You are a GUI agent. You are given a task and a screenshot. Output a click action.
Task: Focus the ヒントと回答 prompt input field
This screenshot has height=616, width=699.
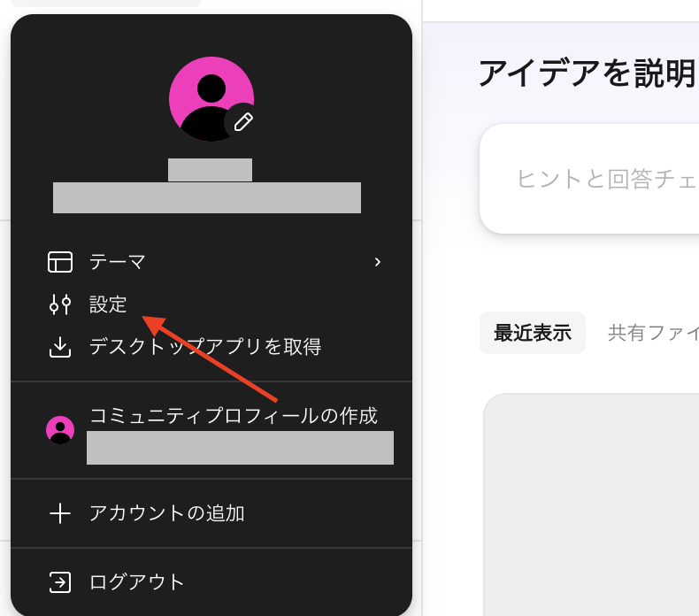[x=589, y=179]
